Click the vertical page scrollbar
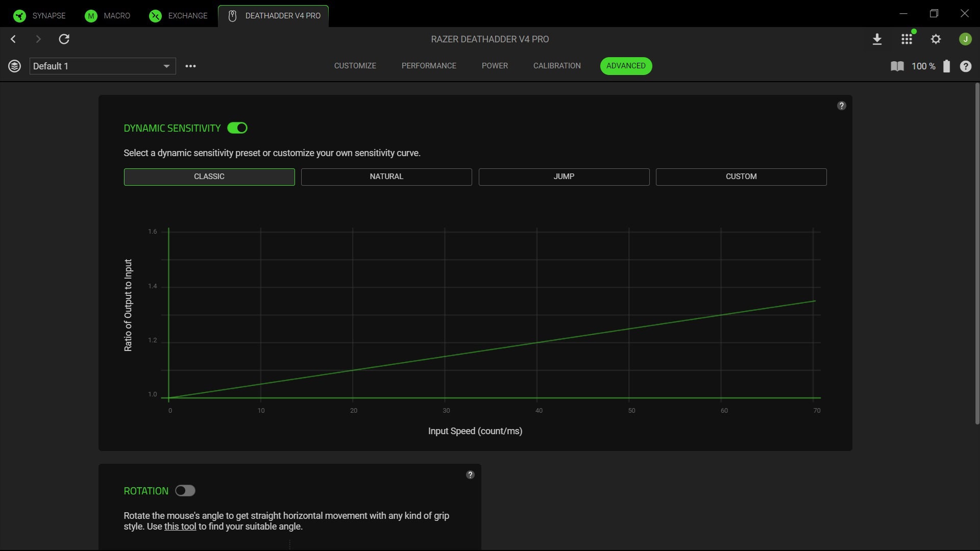980x551 pixels. [x=977, y=254]
